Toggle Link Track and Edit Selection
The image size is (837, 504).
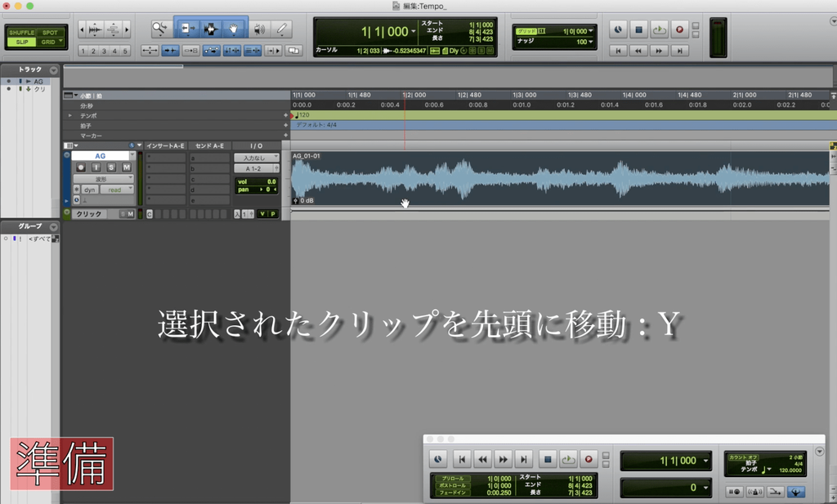point(253,51)
